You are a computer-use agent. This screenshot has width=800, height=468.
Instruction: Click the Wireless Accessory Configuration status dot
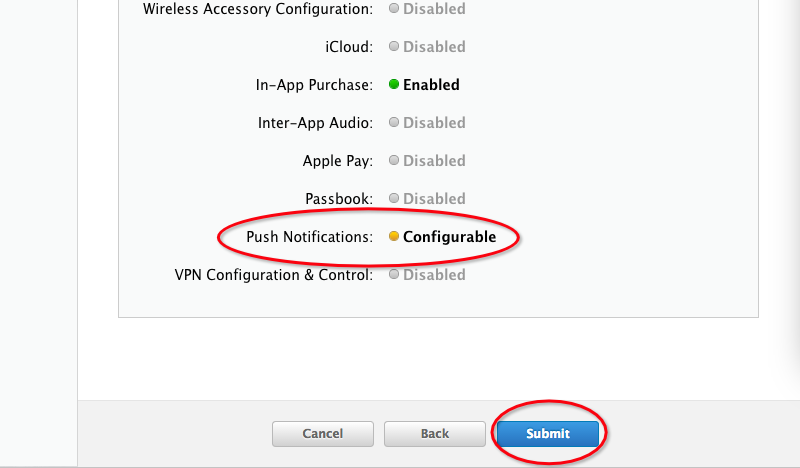point(394,9)
